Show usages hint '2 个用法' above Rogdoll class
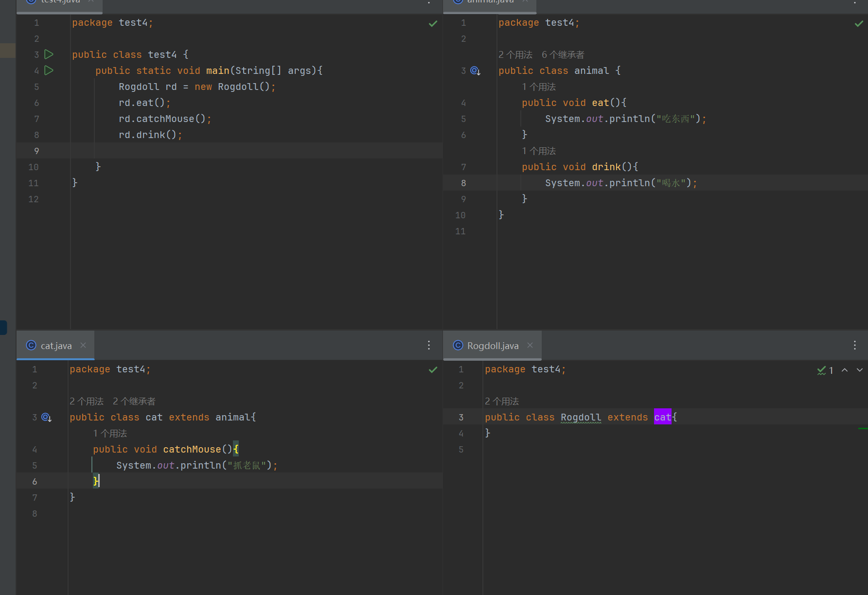Screen dimensions: 868x595 pos(502,402)
